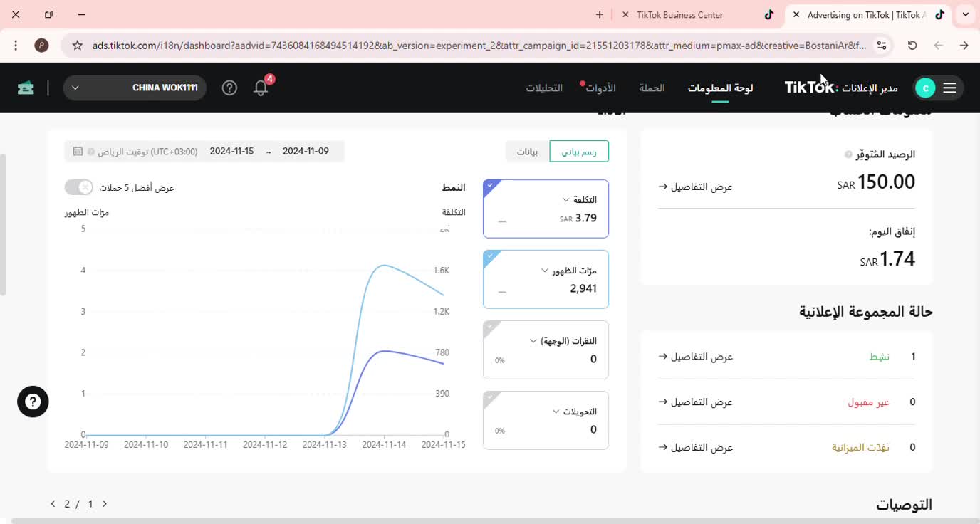
Task: Switch to the رسم بياني chart view
Action: [x=579, y=151]
